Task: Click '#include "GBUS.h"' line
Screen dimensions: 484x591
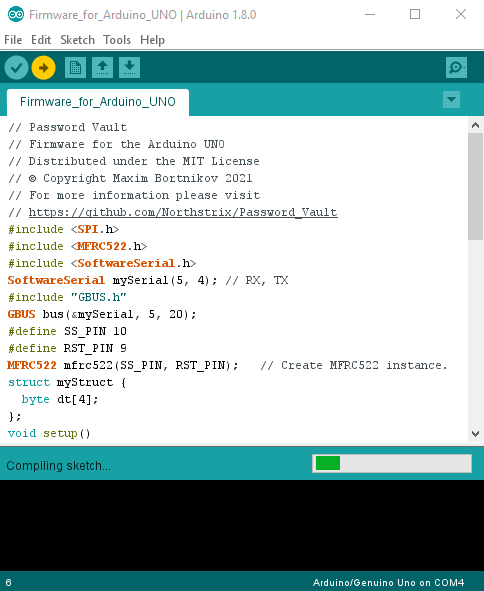Action: click(67, 297)
